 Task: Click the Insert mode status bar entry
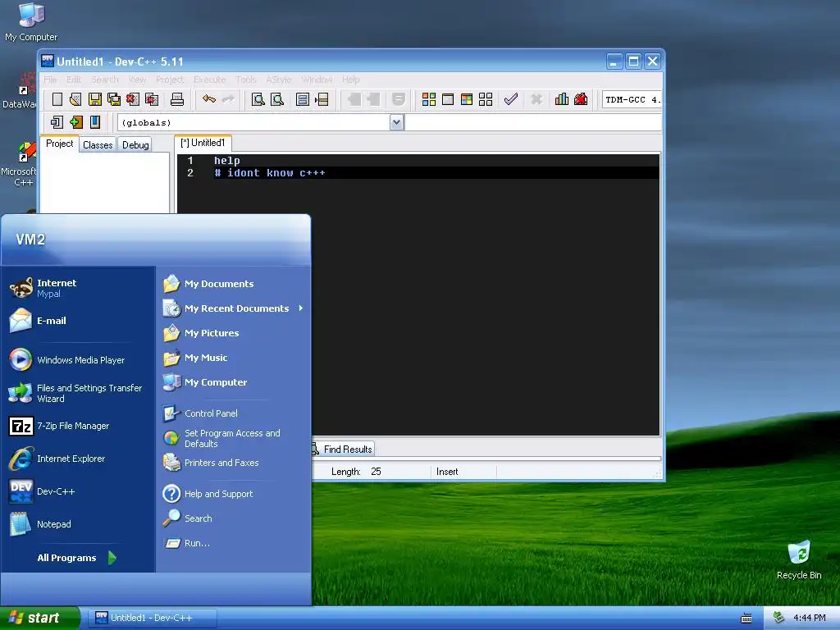[x=447, y=472]
